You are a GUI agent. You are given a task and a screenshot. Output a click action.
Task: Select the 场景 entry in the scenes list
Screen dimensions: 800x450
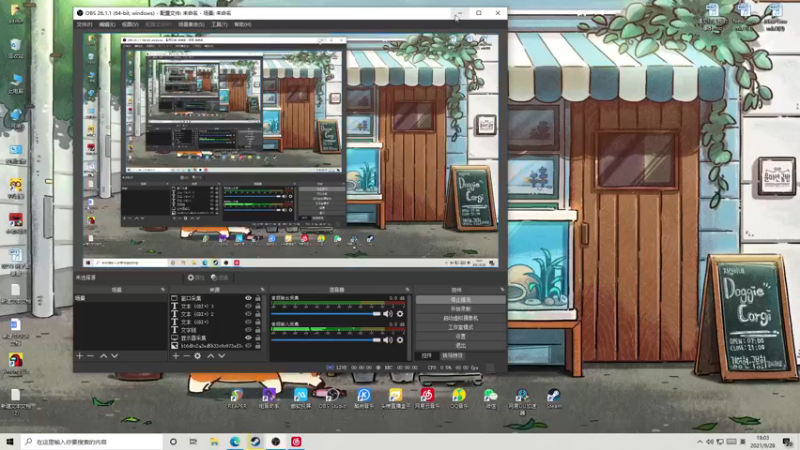pos(120,298)
